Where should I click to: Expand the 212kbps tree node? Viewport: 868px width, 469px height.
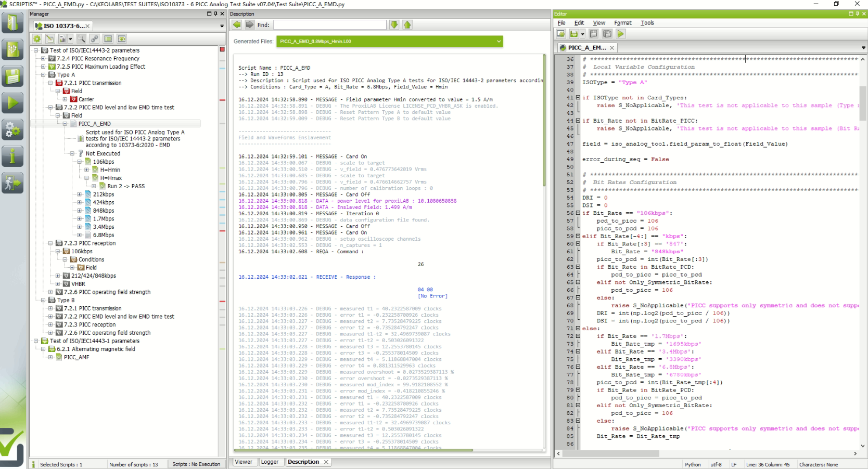pyautogui.click(x=80, y=194)
